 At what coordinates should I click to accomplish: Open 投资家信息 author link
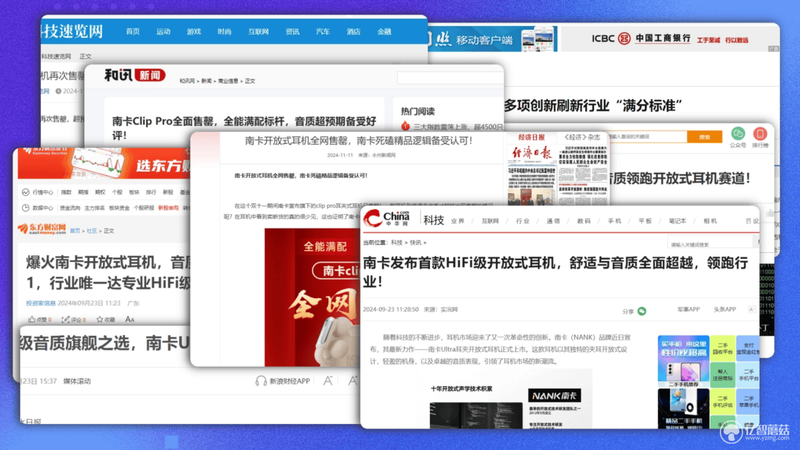pos(41,303)
